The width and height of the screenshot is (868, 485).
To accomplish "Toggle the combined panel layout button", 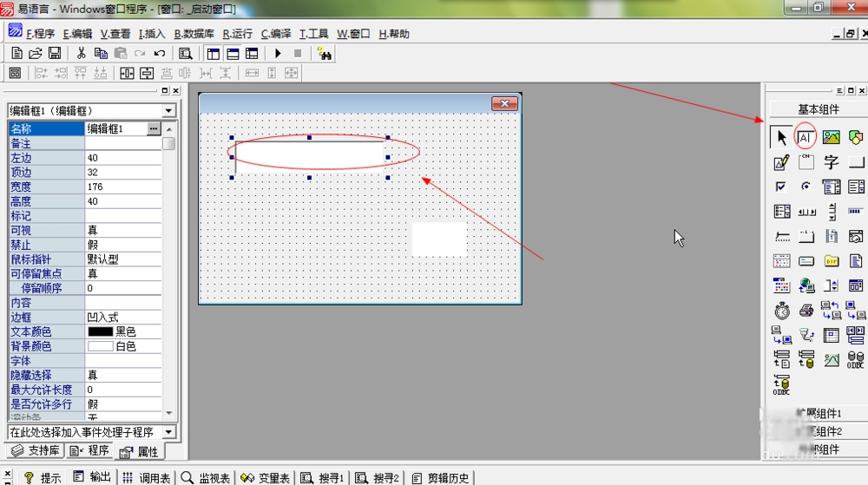I will click(x=252, y=54).
